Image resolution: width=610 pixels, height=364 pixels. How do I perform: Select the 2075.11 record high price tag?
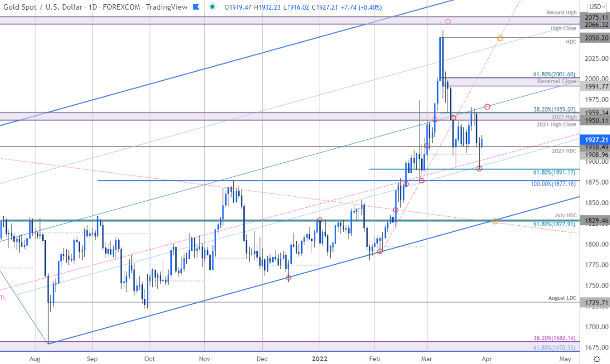pyautogui.click(x=595, y=17)
